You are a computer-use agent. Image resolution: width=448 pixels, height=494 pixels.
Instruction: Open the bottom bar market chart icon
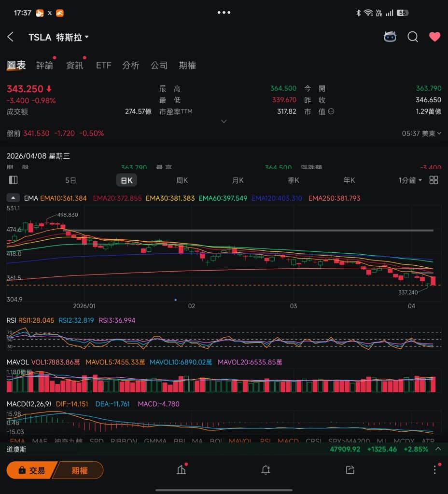click(182, 470)
